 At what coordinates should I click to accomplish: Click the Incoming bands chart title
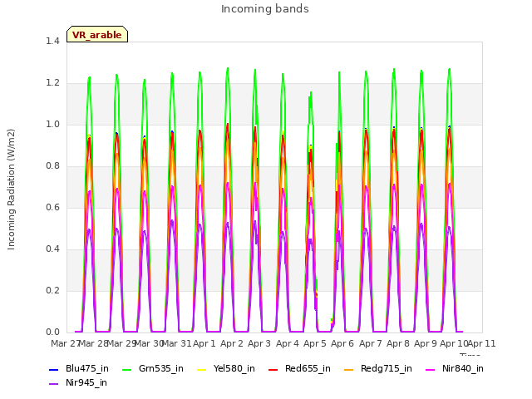tap(265, 9)
